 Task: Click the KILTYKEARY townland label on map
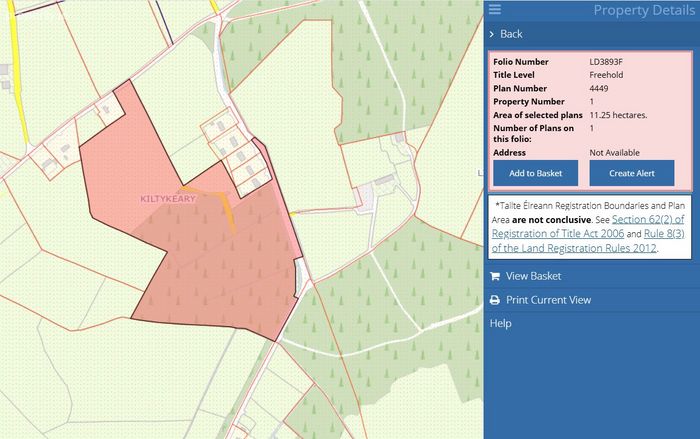[168, 199]
